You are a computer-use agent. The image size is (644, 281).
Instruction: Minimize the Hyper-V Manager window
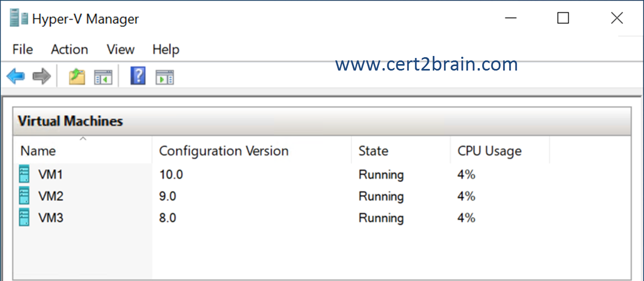(511, 18)
